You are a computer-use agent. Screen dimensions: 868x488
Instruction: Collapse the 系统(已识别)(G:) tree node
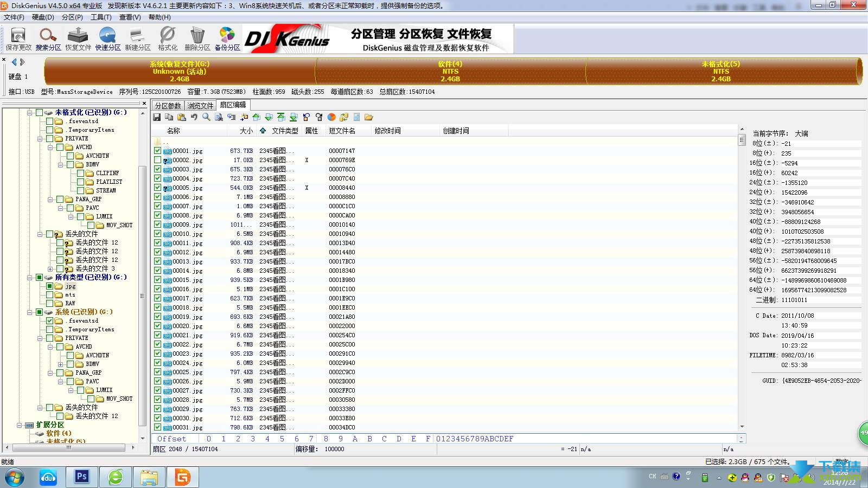point(30,312)
